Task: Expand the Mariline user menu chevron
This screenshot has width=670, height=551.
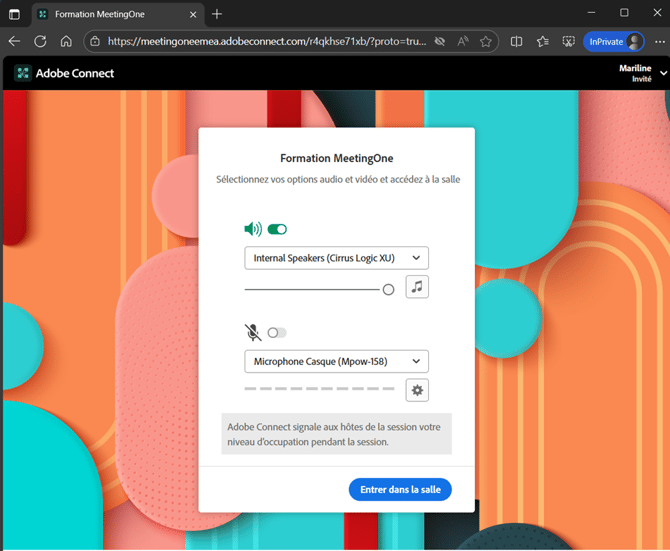Action: click(664, 73)
